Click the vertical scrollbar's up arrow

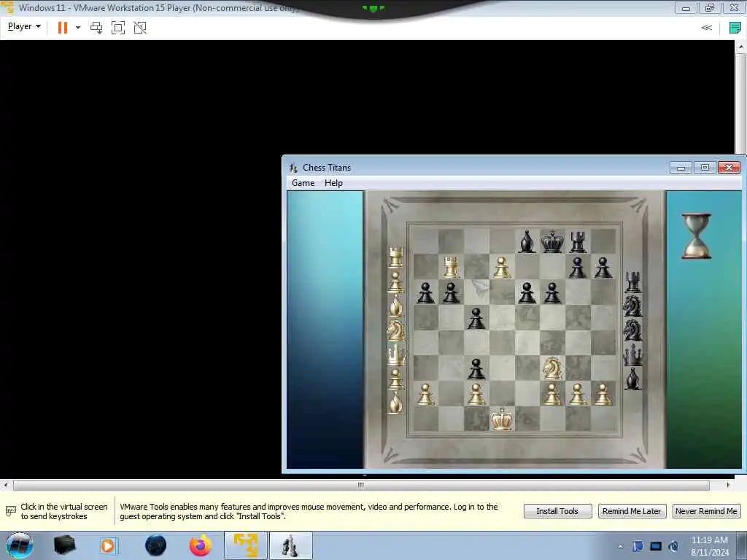[741, 47]
